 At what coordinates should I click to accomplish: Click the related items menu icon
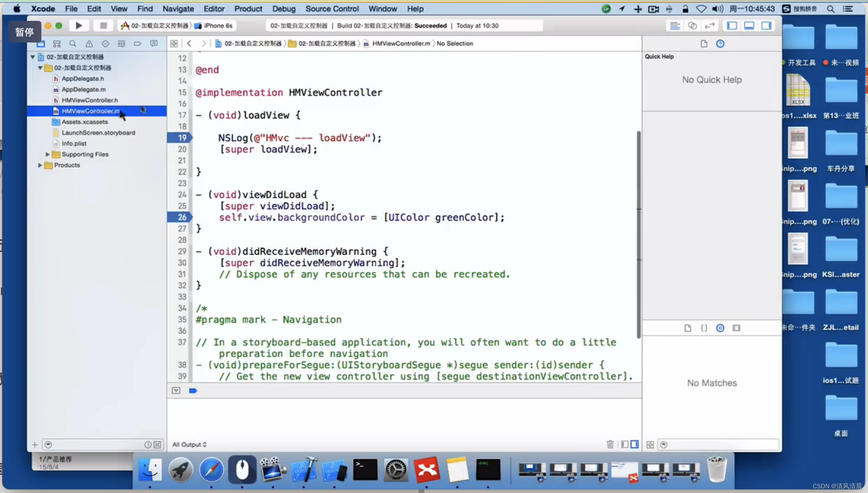coord(175,43)
